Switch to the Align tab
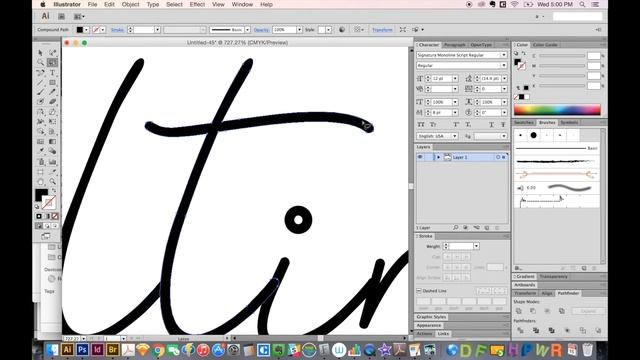Image resolution: width=640 pixels, height=360 pixels. 547,293
